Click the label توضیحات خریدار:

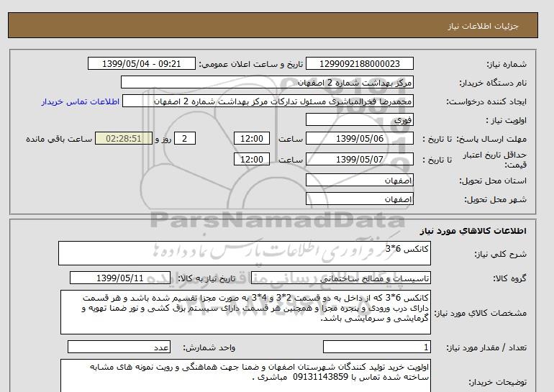click(x=497, y=383)
